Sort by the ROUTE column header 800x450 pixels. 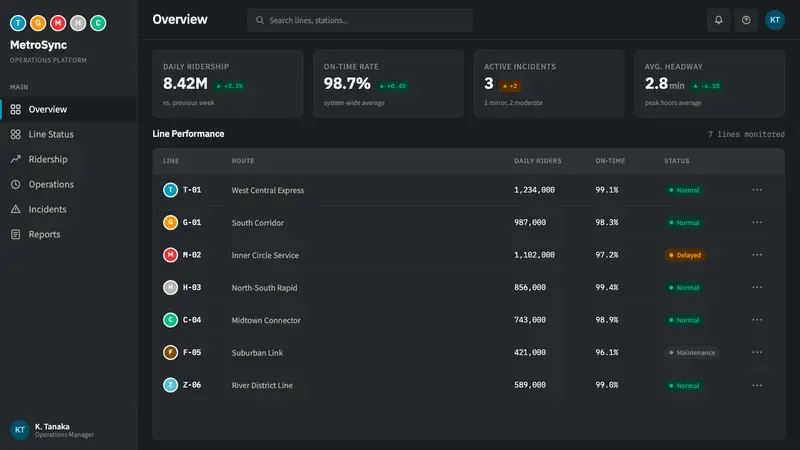[x=243, y=161]
